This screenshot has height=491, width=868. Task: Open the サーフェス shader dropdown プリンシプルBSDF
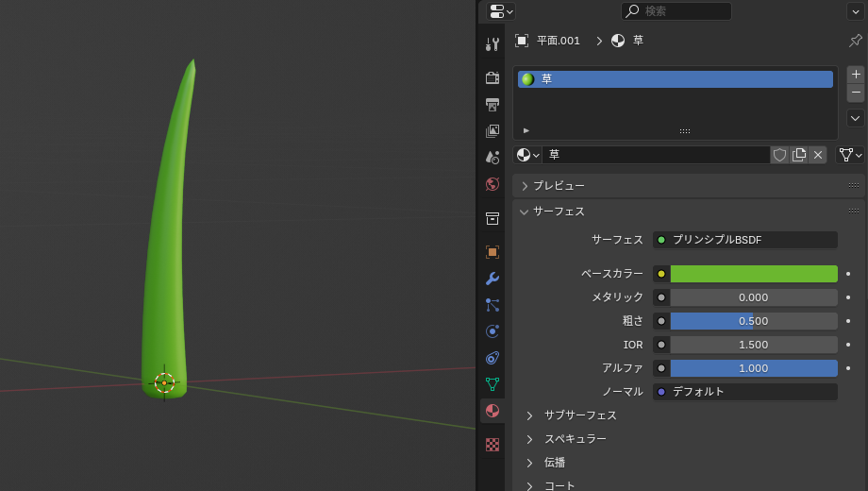click(x=744, y=240)
